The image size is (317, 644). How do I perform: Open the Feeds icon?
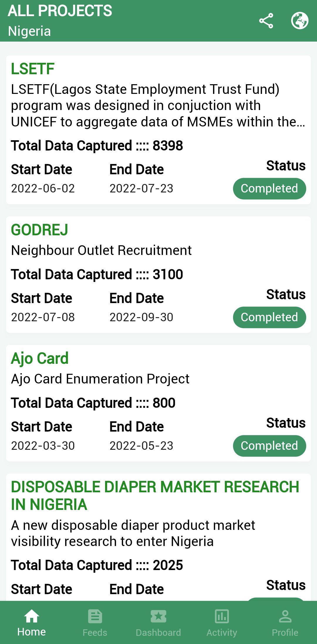pyautogui.click(x=95, y=616)
